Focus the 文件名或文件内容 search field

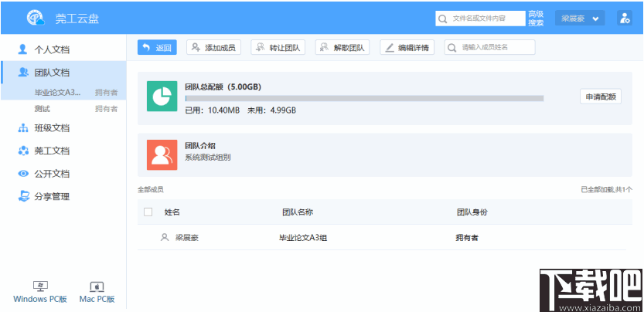tap(481, 19)
